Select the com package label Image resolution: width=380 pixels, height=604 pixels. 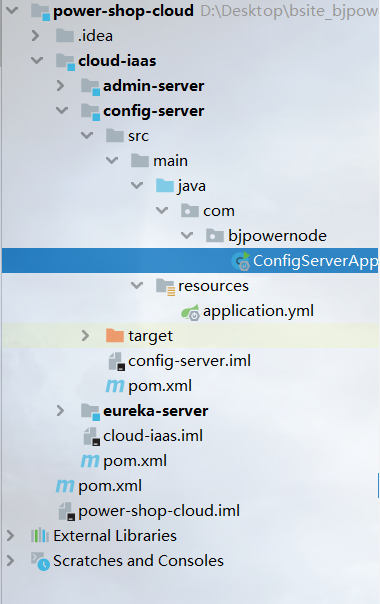(219, 211)
